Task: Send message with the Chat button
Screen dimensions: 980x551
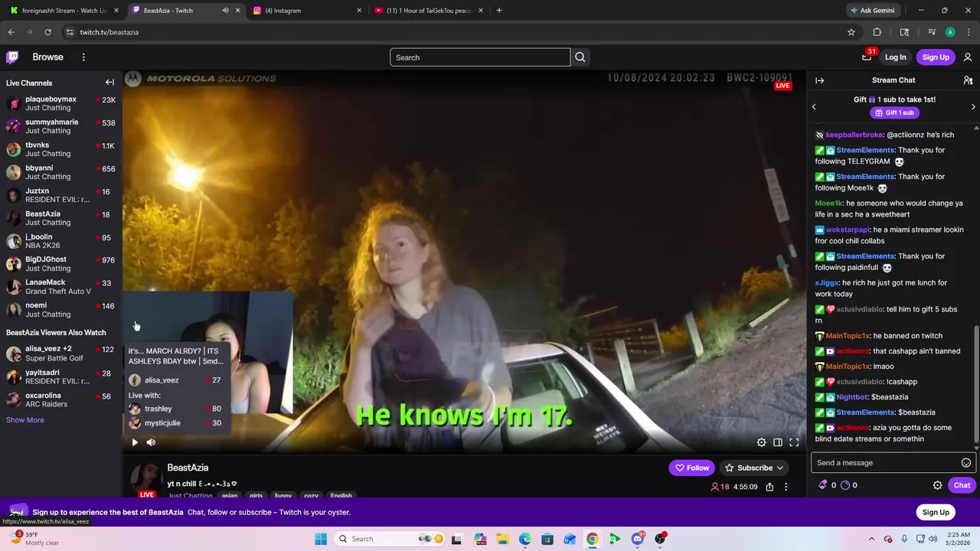Action: pos(962,485)
